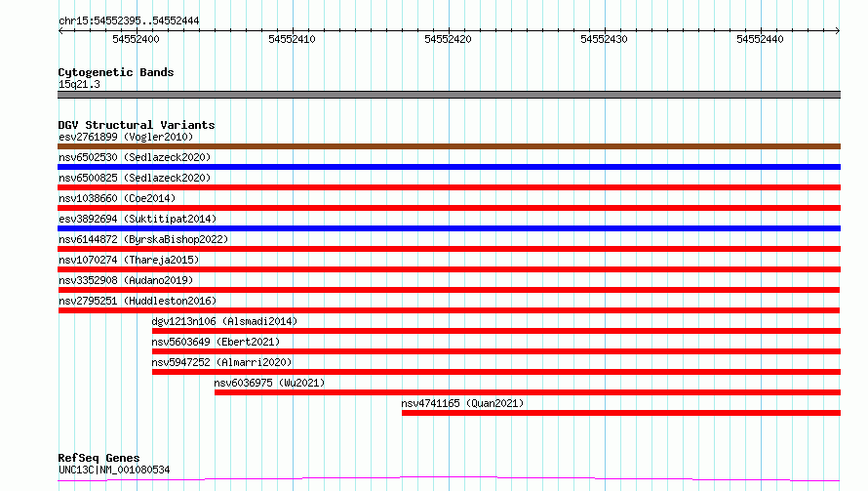The image size is (868, 491).
Task: Click the brown esv2761899 variant bar
Action: tap(449, 146)
